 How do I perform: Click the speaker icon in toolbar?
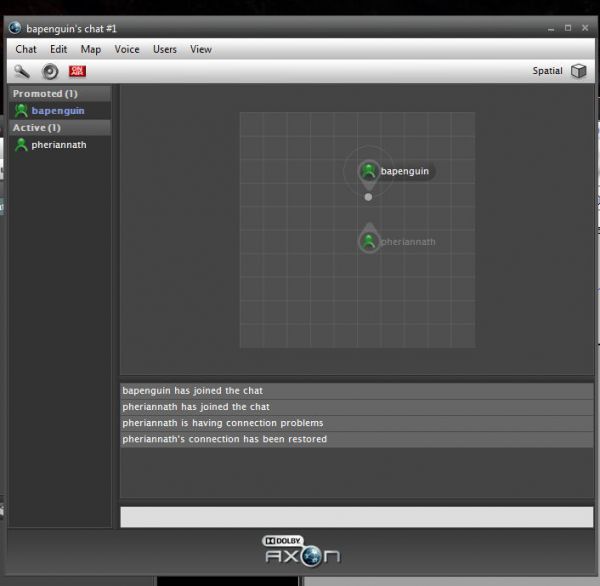tap(50, 71)
